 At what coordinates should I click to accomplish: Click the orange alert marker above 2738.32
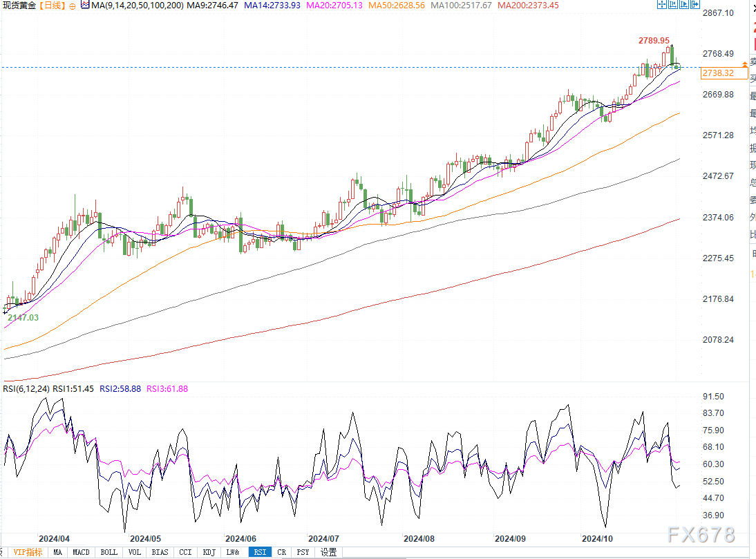744,64
